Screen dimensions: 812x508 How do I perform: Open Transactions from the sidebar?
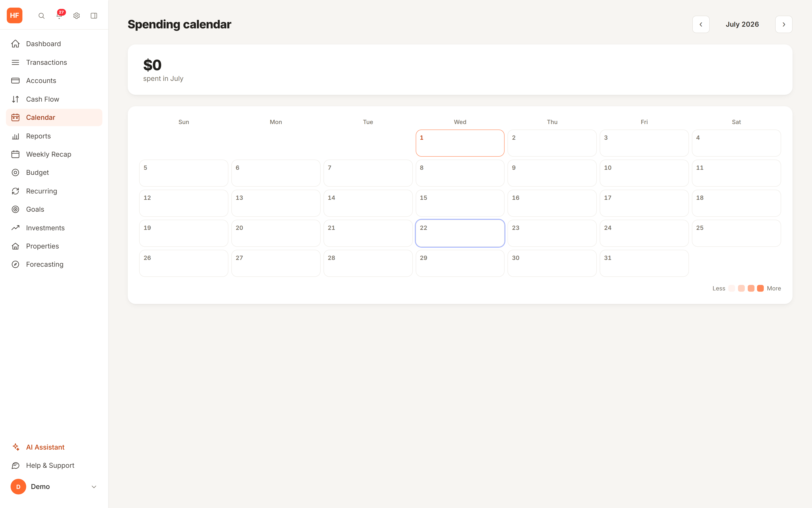(x=54, y=62)
